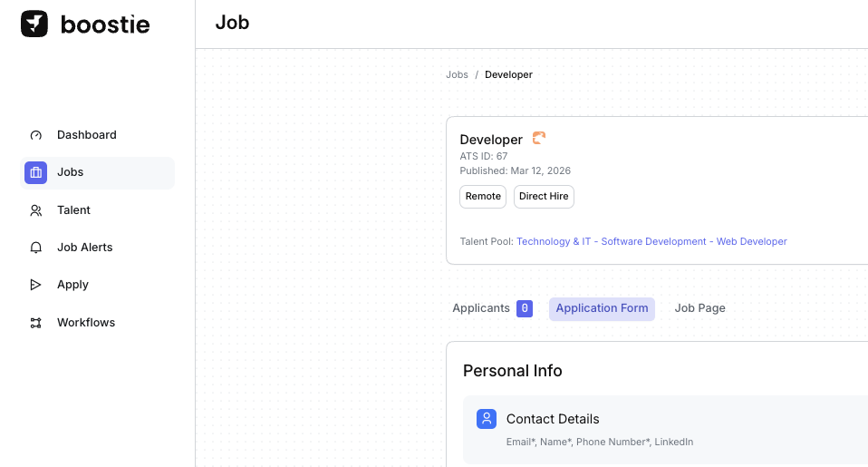Click the applicants count badge

525,308
